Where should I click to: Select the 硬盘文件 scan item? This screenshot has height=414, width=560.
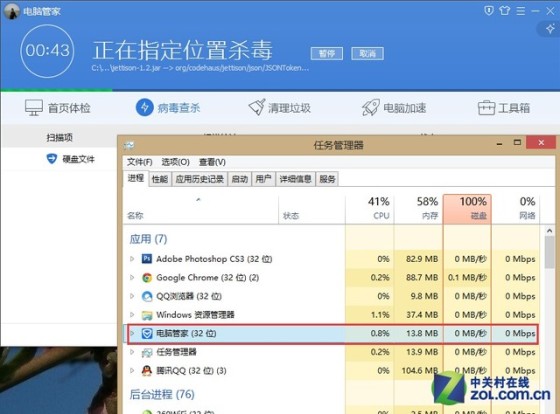(x=71, y=159)
